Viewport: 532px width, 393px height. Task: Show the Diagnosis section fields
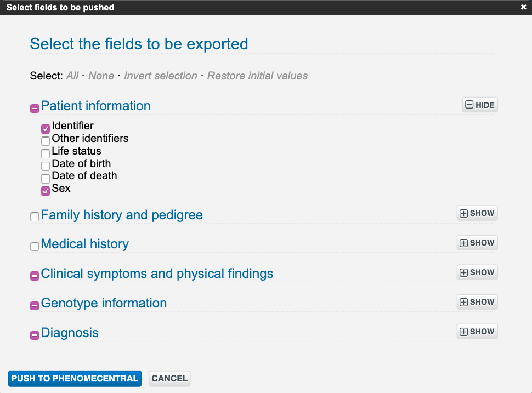477,332
